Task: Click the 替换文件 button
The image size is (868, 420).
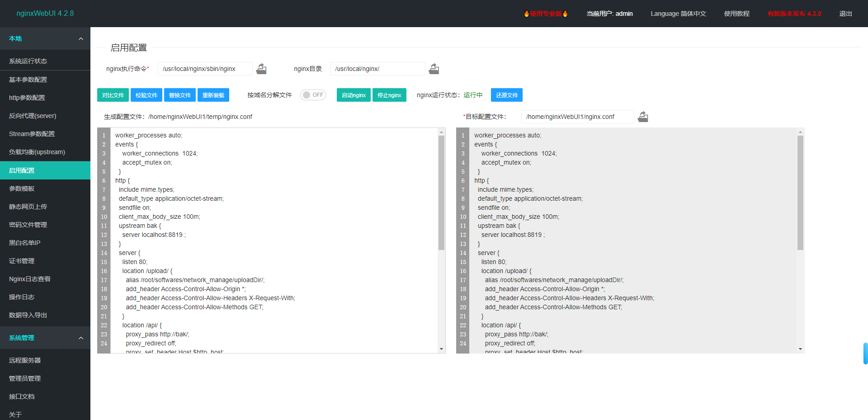Action: tap(180, 95)
